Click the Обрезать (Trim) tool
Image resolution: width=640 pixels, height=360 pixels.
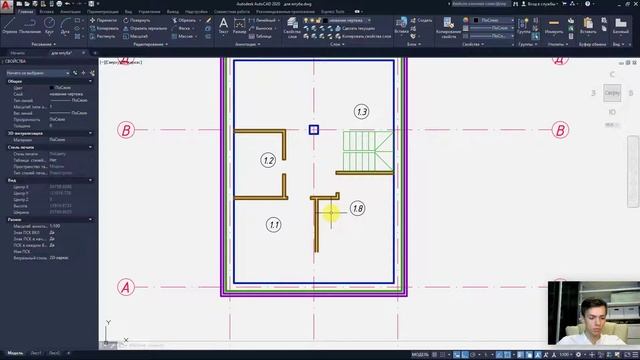[x=184, y=20]
